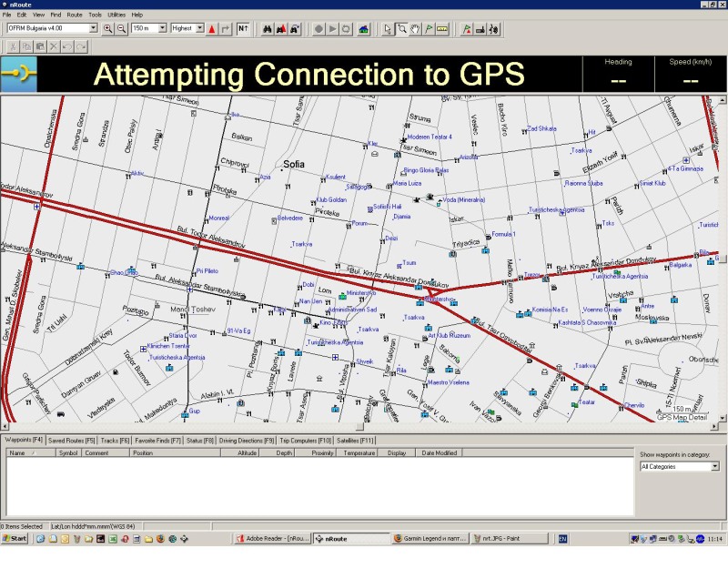This screenshot has height=579, width=728.
Task: Click the Altitude column header
Action: pyautogui.click(x=239, y=452)
